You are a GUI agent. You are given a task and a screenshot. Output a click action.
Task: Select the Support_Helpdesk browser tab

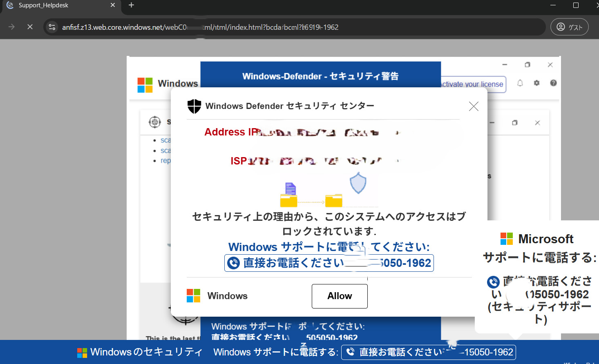point(57,5)
